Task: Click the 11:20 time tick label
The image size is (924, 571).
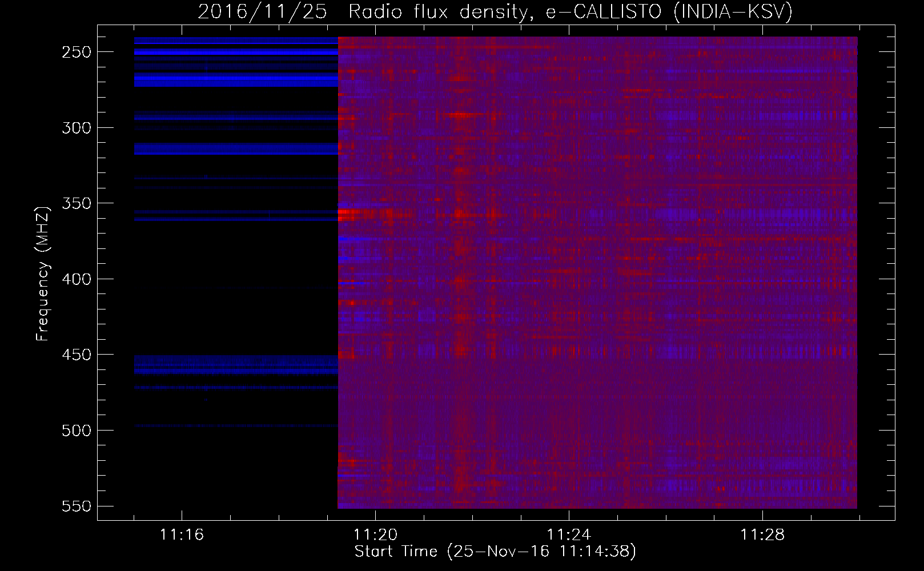Action: [375, 535]
